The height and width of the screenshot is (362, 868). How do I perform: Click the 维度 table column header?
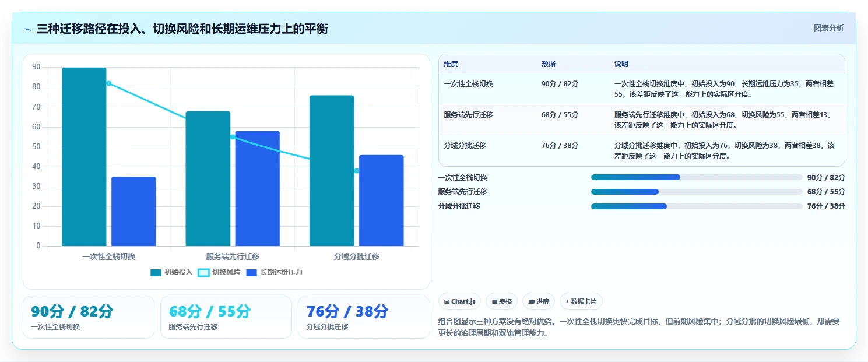point(451,64)
